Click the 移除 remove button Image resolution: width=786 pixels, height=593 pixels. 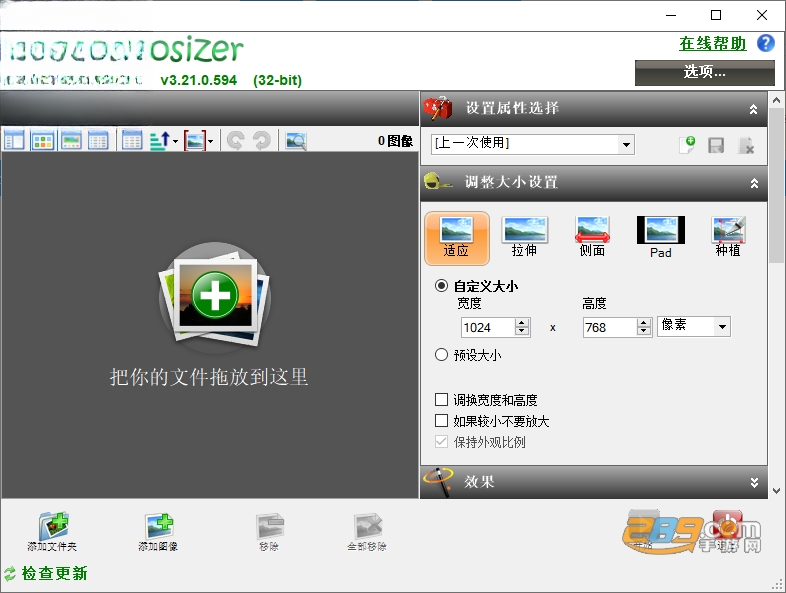click(269, 532)
